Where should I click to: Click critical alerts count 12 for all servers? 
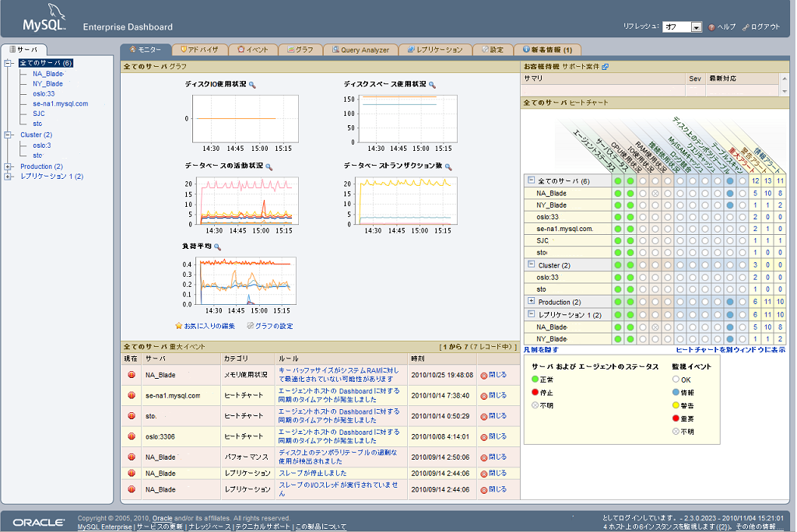click(x=755, y=181)
